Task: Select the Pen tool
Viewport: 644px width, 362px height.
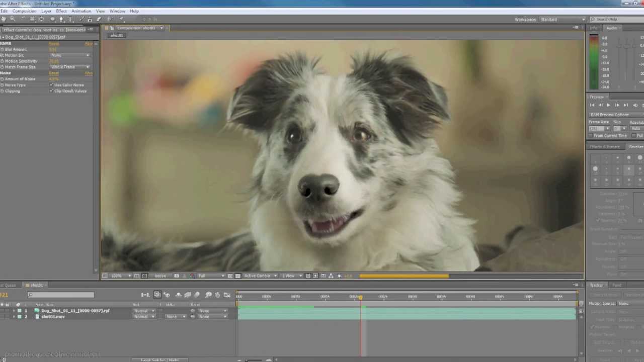Action: (x=61, y=19)
